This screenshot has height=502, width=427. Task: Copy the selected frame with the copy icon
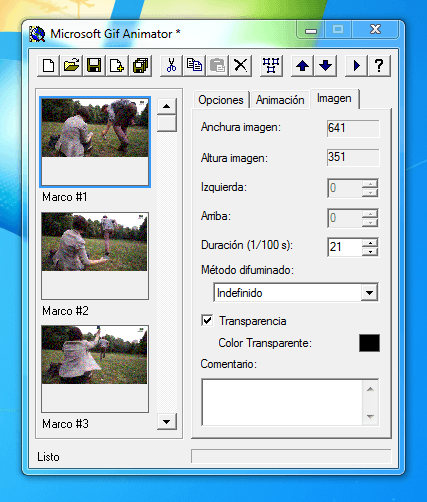[194, 65]
